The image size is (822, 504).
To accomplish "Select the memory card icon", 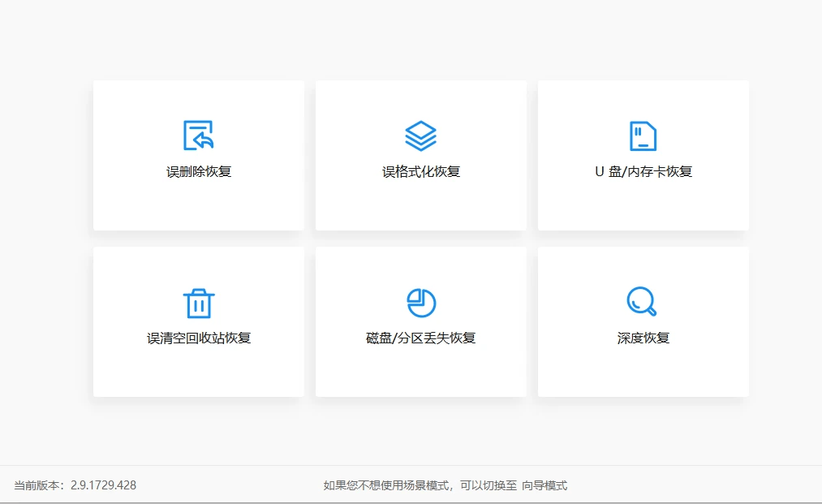I will (643, 136).
